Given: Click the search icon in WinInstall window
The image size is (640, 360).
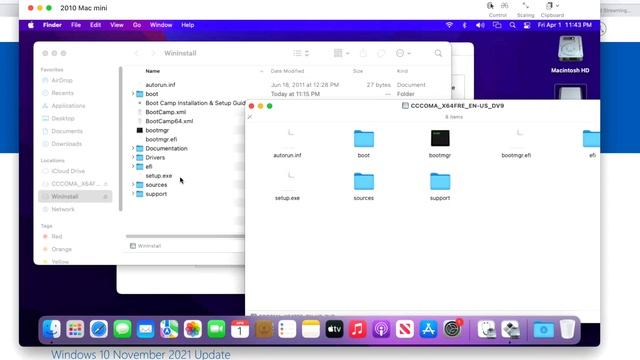Looking at the screenshot, I should click(438, 53).
